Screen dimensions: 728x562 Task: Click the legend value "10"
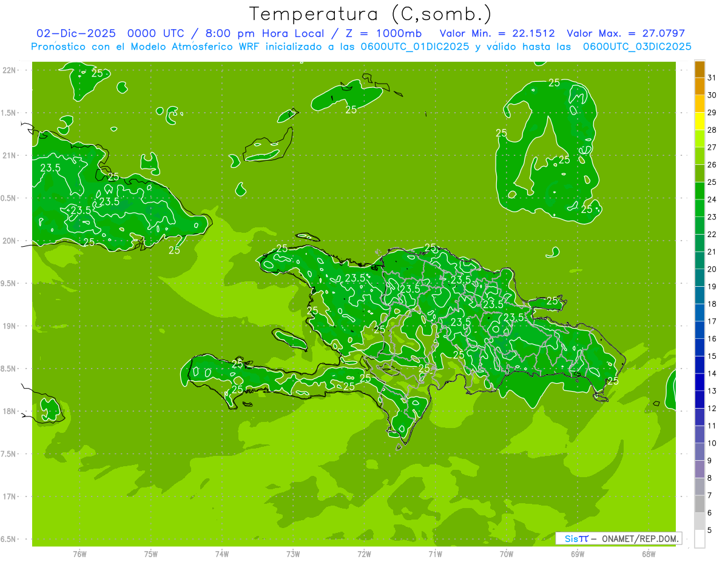(x=712, y=443)
